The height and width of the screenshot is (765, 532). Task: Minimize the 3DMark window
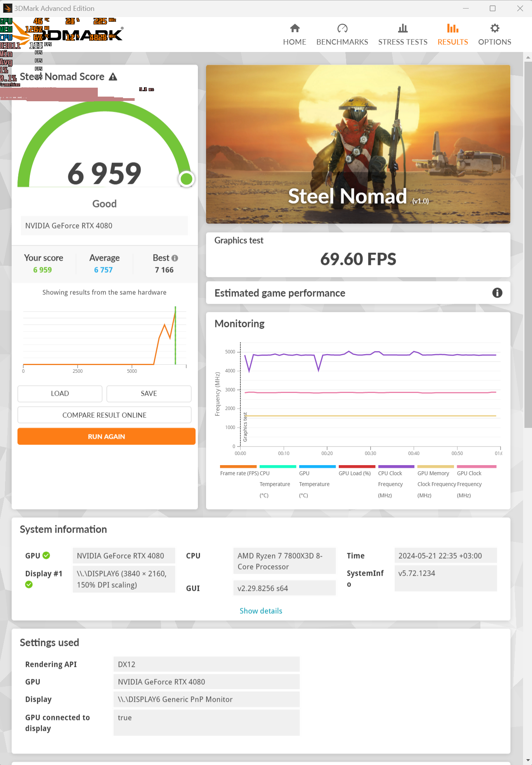466,8
